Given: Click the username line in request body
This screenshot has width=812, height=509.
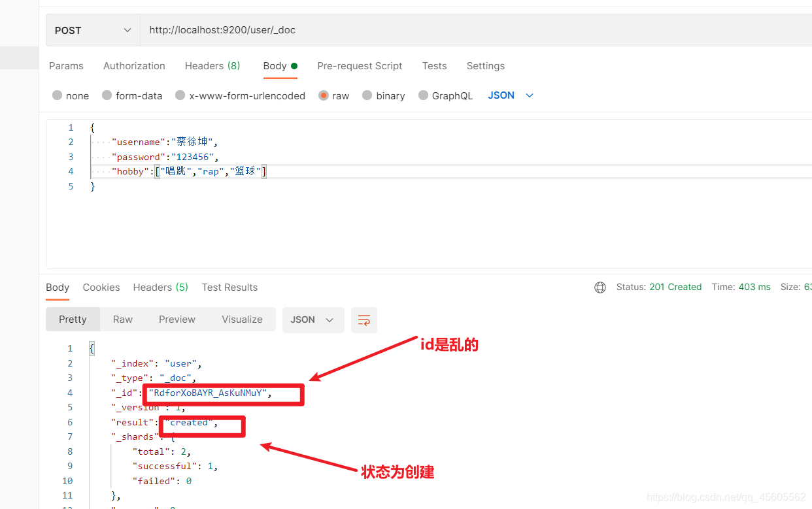Looking at the screenshot, I should pyautogui.click(x=164, y=142).
